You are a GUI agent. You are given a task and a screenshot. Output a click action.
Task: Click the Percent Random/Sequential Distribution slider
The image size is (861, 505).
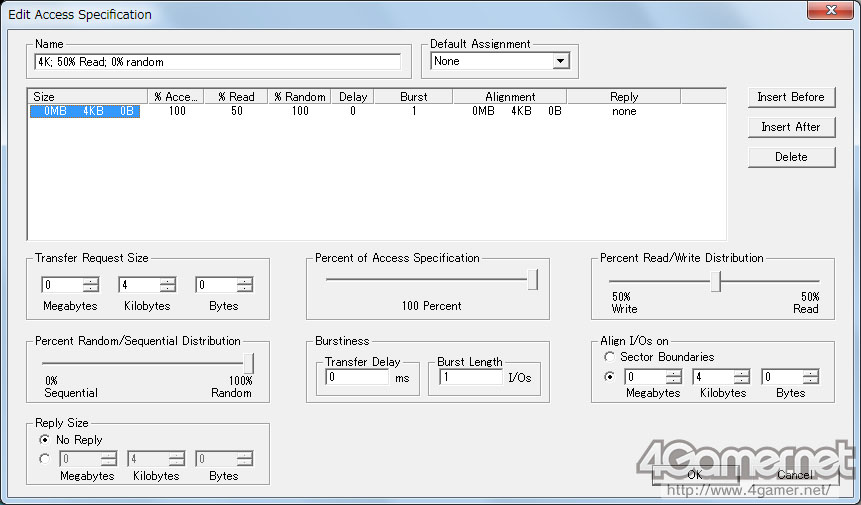(x=247, y=363)
